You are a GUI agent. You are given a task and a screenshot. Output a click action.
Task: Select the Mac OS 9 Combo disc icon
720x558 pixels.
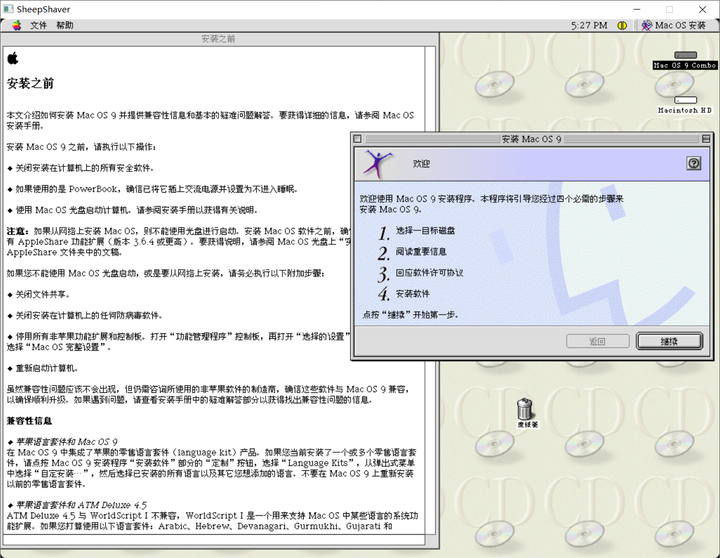coord(685,60)
